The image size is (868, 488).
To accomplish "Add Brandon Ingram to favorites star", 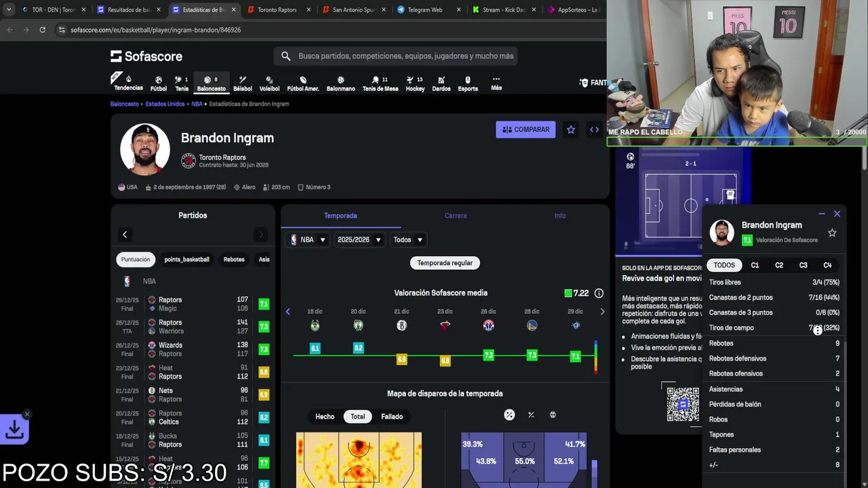I will [571, 129].
